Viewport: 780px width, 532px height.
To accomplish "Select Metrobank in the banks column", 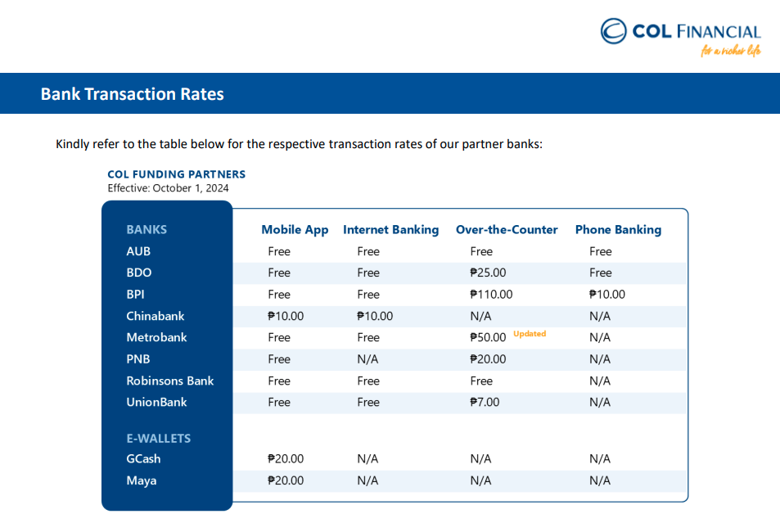I will [x=156, y=337].
